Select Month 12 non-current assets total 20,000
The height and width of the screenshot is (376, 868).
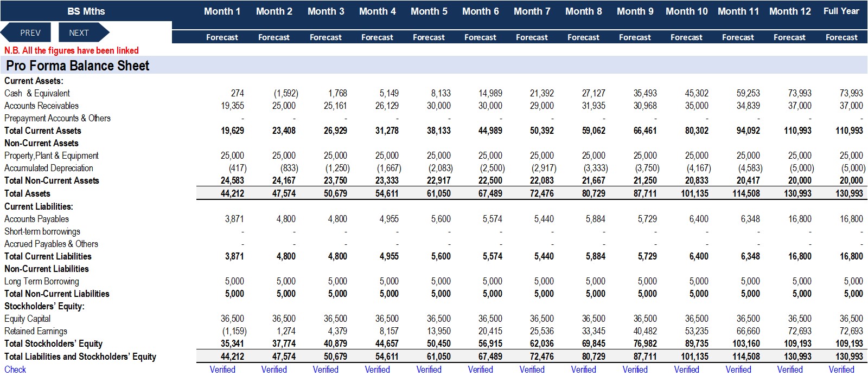[x=800, y=180]
